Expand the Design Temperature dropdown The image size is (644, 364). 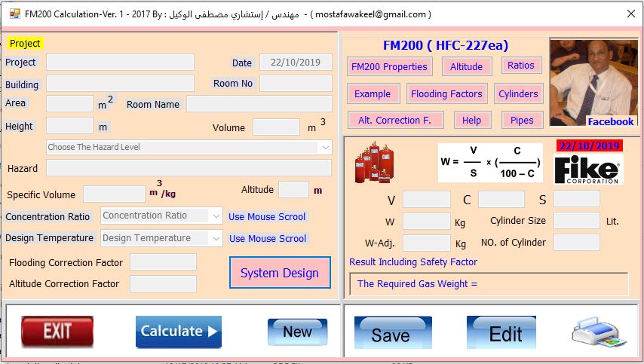click(216, 238)
